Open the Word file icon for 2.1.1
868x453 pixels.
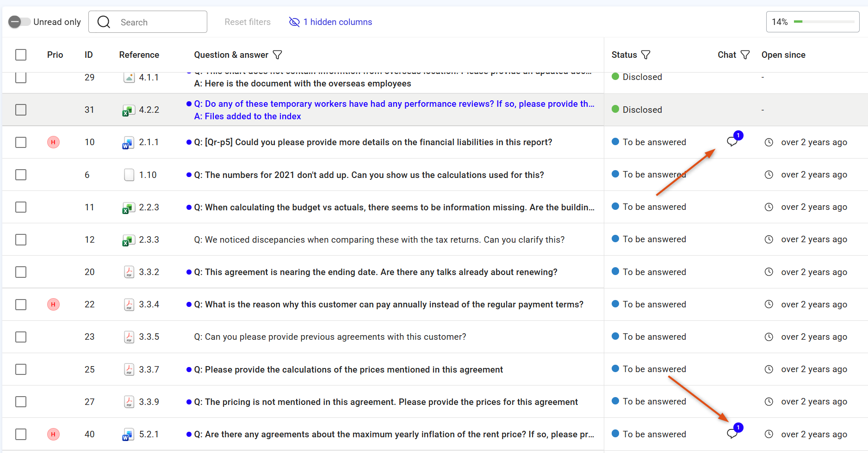[128, 143]
